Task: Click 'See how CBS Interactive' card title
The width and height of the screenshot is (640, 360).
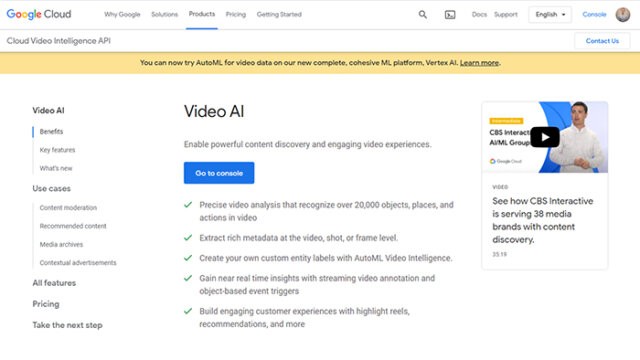Action: (x=542, y=220)
